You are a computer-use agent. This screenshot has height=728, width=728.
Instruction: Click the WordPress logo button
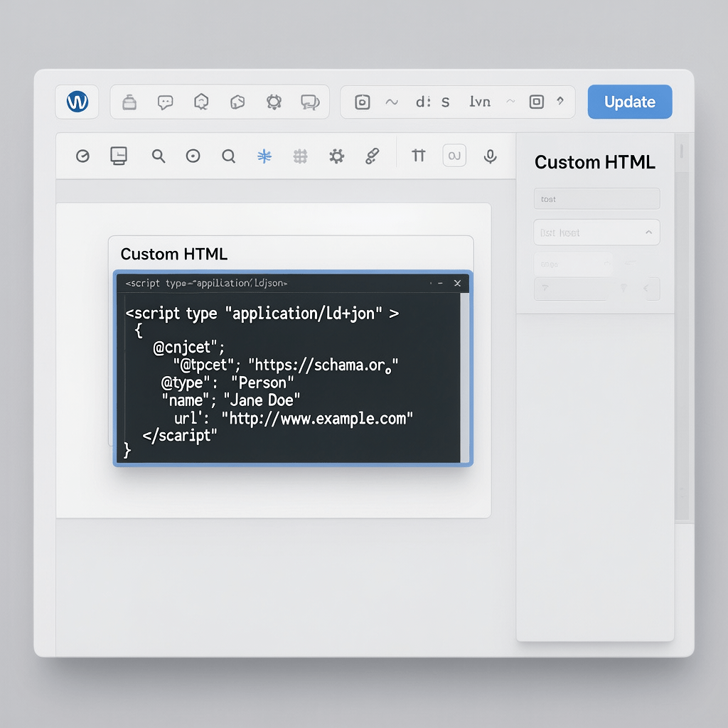pyautogui.click(x=77, y=102)
